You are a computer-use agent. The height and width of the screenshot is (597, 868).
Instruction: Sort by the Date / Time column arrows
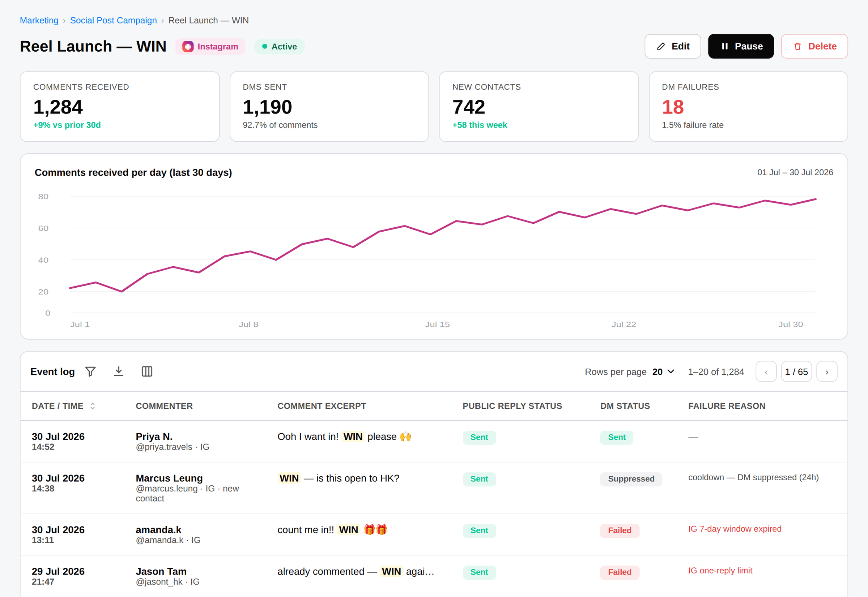point(93,406)
